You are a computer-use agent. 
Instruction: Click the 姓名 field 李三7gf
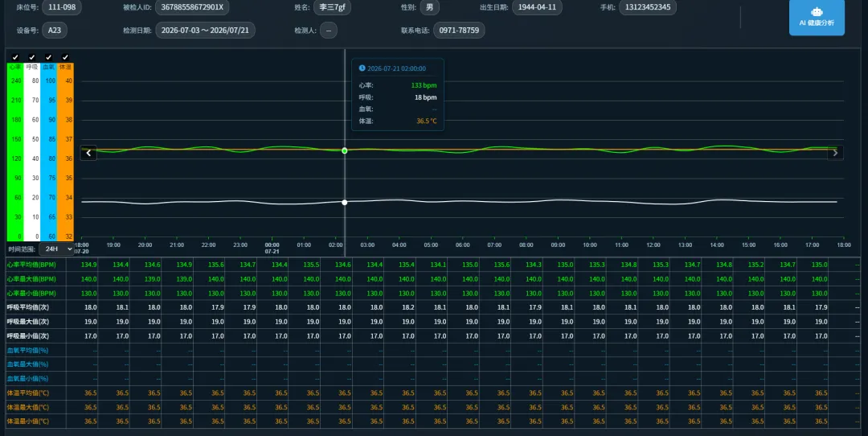[332, 7]
